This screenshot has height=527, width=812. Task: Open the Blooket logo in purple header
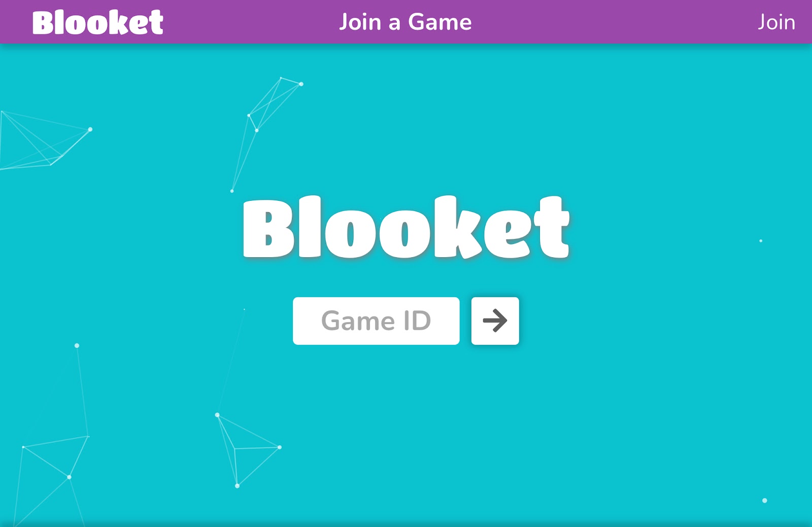point(97,23)
